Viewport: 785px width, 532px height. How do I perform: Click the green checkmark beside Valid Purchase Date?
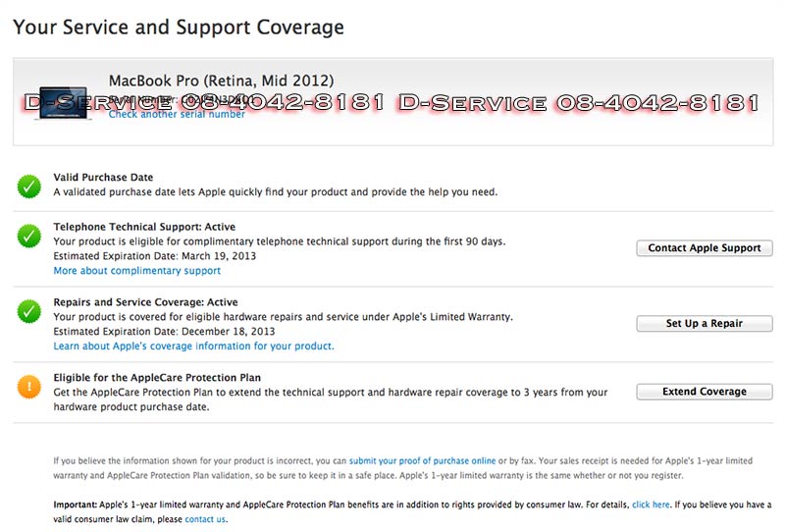[x=28, y=185]
